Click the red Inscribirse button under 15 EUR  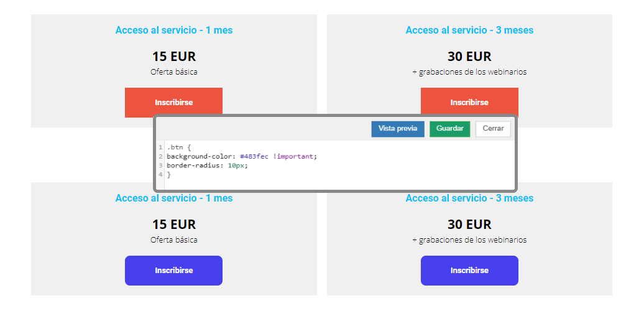pos(173,101)
